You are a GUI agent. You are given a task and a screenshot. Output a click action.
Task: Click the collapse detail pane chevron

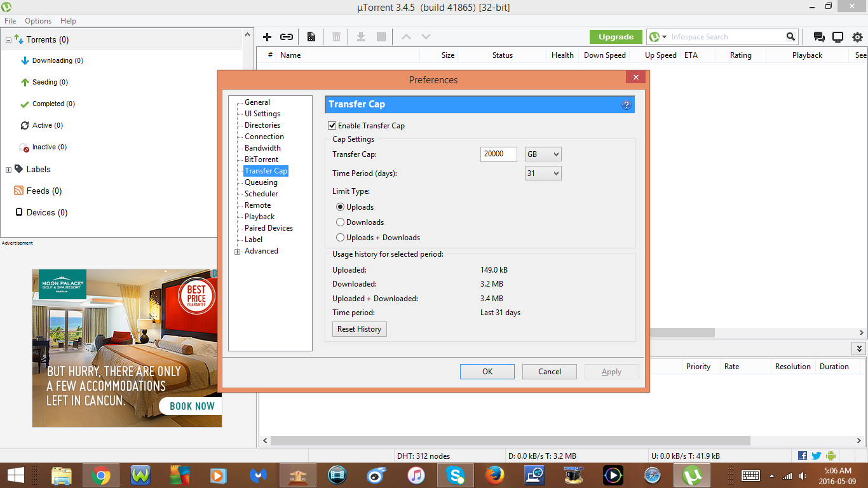click(859, 349)
